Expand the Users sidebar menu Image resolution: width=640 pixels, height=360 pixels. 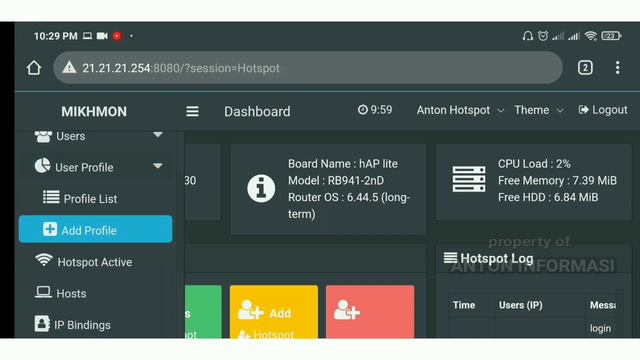tap(98, 136)
